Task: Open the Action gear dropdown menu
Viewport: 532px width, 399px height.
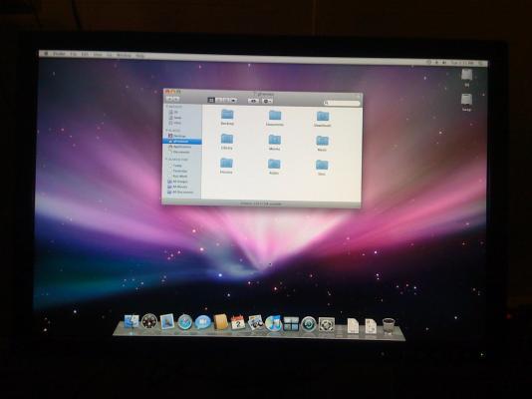Action: click(267, 101)
